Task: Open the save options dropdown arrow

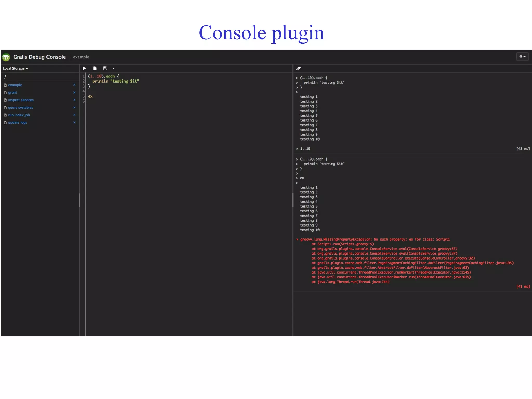Action: coord(114,69)
